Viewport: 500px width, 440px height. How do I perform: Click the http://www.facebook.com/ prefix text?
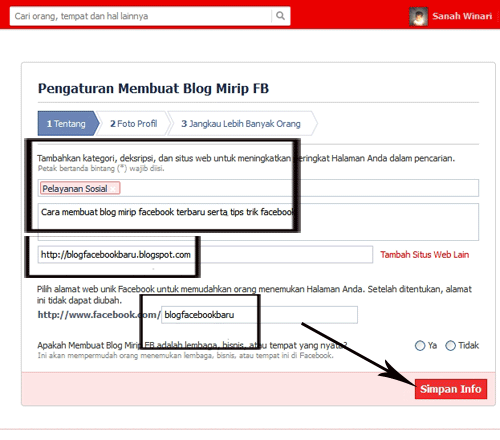[x=99, y=315]
